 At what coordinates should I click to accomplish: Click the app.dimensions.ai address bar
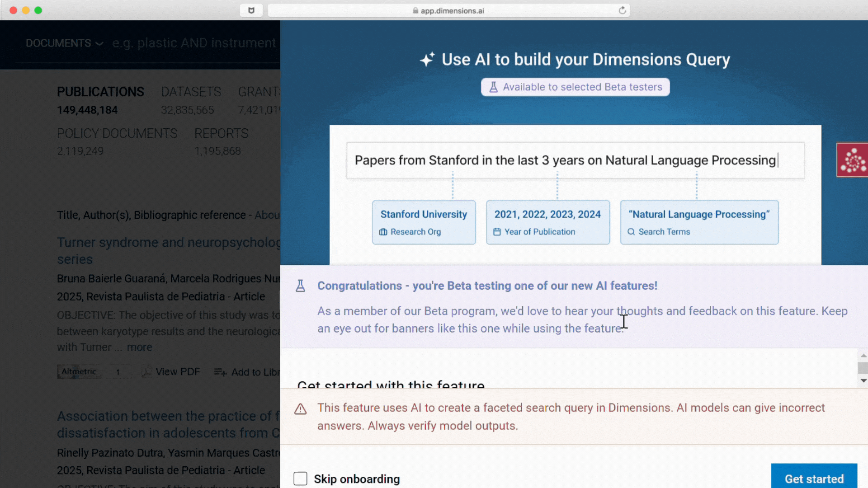pos(448,10)
